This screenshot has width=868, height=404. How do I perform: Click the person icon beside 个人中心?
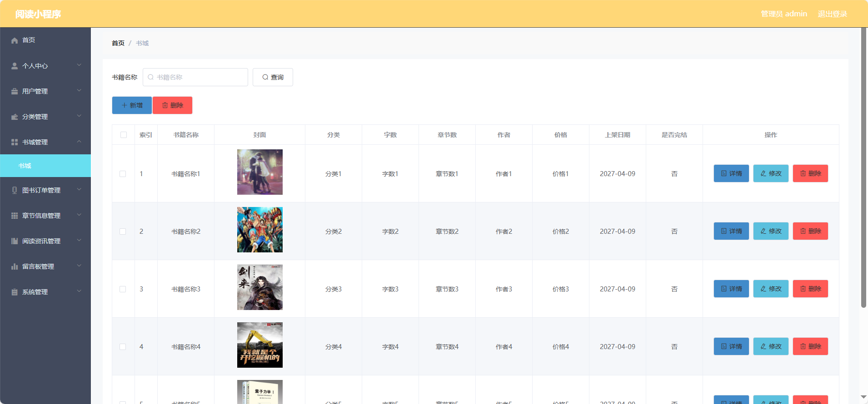15,66
